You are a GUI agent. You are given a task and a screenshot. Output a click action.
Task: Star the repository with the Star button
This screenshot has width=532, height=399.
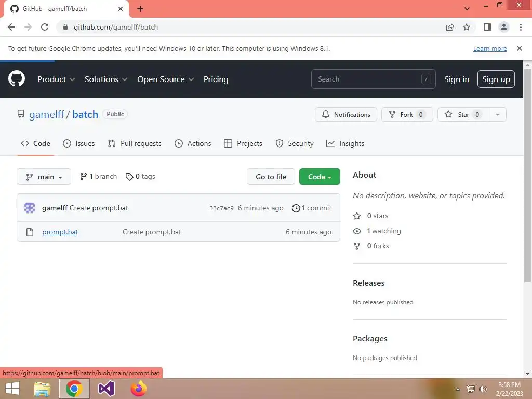click(463, 114)
